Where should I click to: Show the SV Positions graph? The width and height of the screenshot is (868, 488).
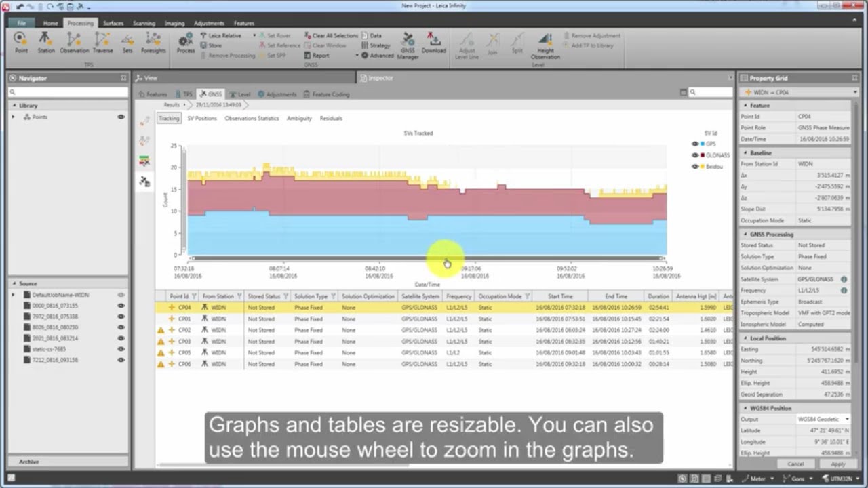[202, 118]
